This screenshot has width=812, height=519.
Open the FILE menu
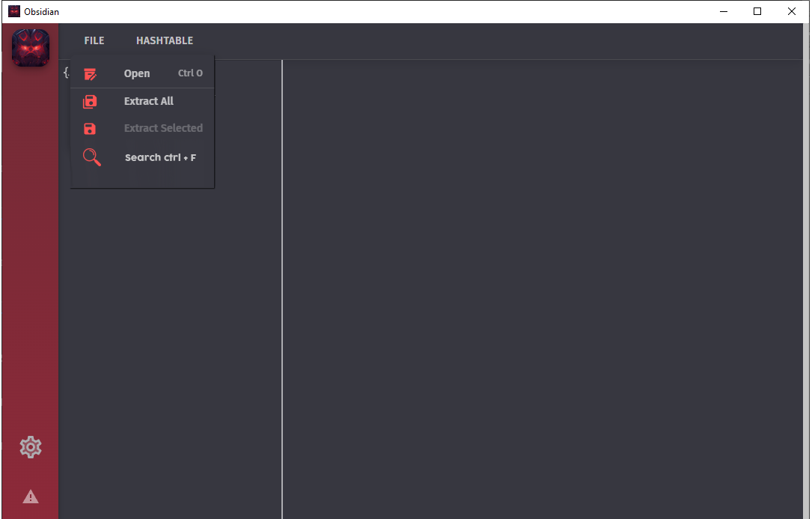94,40
